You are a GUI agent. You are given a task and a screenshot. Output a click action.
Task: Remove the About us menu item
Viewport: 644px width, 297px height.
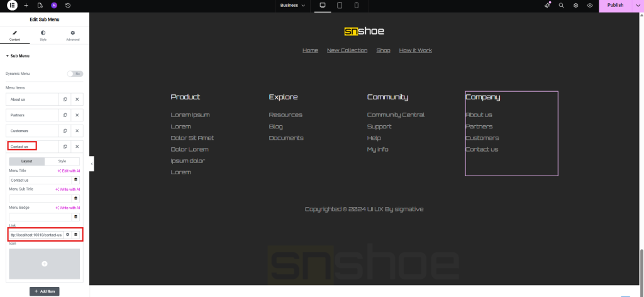pos(77,99)
